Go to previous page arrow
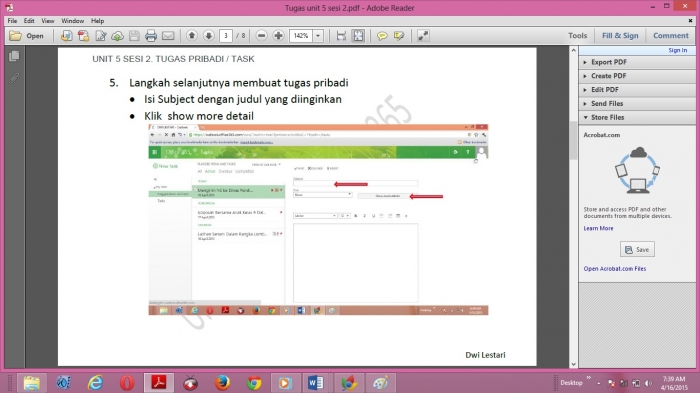The height and width of the screenshot is (393, 700). click(192, 36)
